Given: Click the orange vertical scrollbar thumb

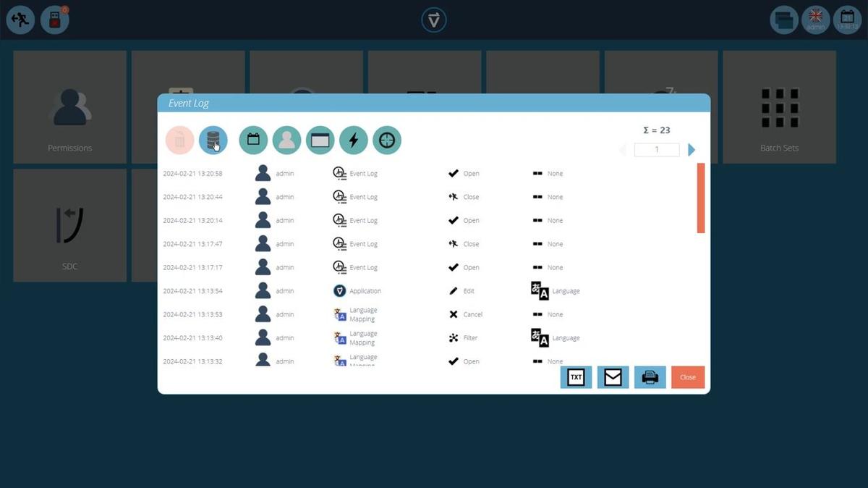Looking at the screenshot, I should 700,198.
